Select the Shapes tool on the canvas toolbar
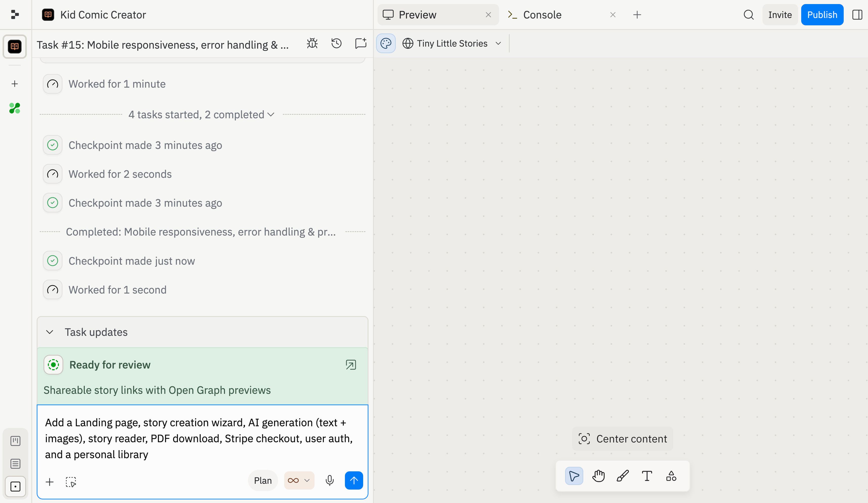The image size is (868, 503). pyautogui.click(x=671, y=476)
